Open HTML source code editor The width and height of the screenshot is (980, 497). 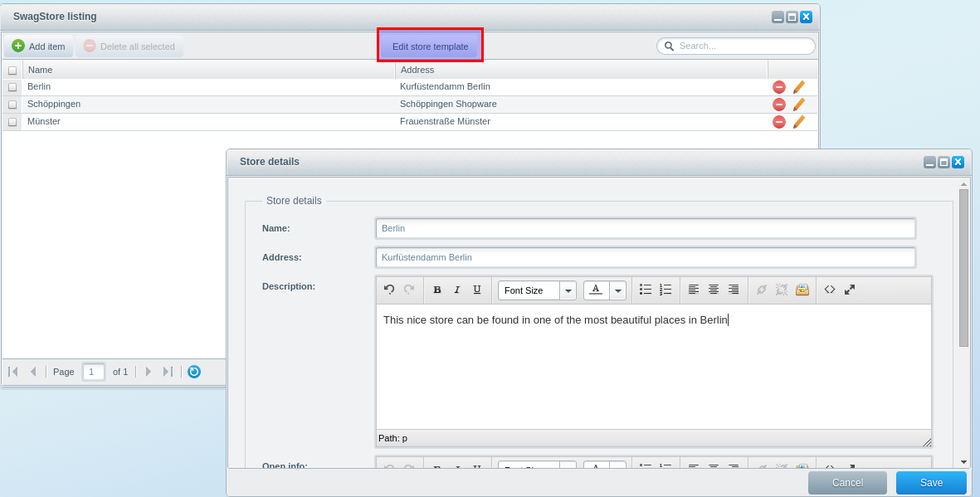(x=830, y=290)
